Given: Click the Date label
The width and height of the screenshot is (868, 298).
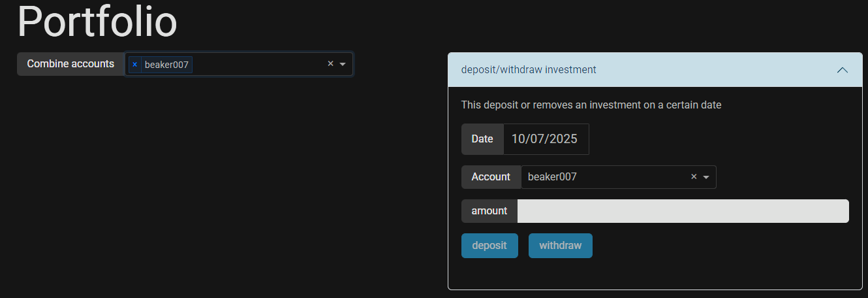Looking at the screenshot, I should pyautogui.click(x=482, y=139).
